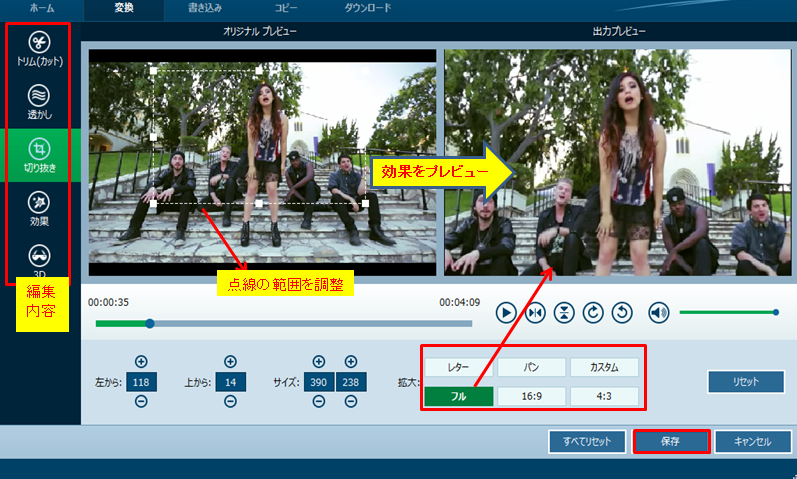Viewport: 797px width, 479px height.
Task: Choose the 4:3 aspect ratio
Action: (x=604, y=396)
